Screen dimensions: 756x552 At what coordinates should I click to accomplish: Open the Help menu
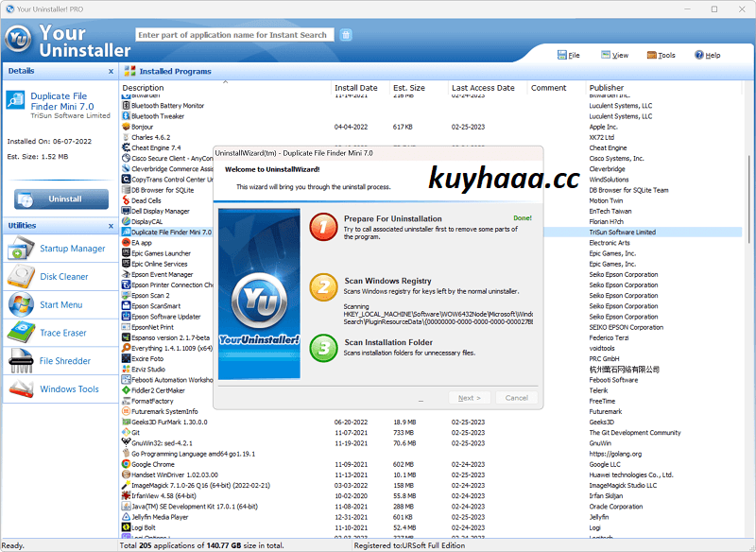[707, 55]
